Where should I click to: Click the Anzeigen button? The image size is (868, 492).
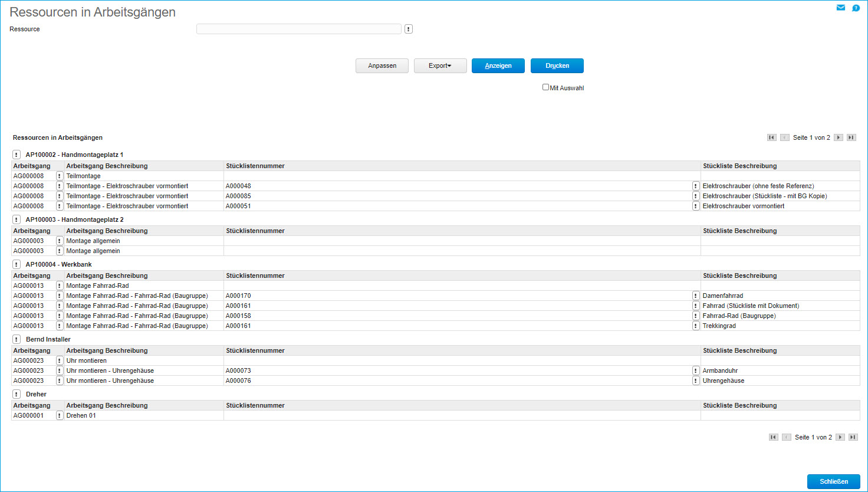498,65
